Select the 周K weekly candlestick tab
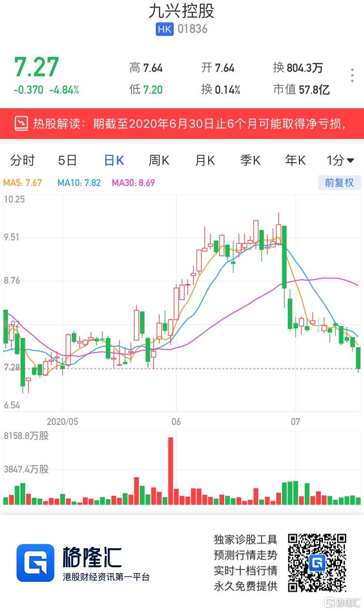364x611 pixels. [x=159, y=160]
